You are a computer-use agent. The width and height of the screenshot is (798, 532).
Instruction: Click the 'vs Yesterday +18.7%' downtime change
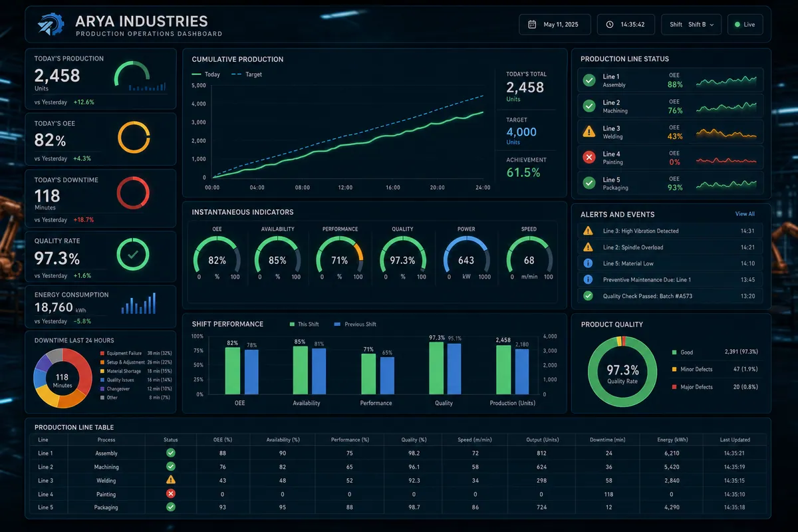tap(65, 219)
